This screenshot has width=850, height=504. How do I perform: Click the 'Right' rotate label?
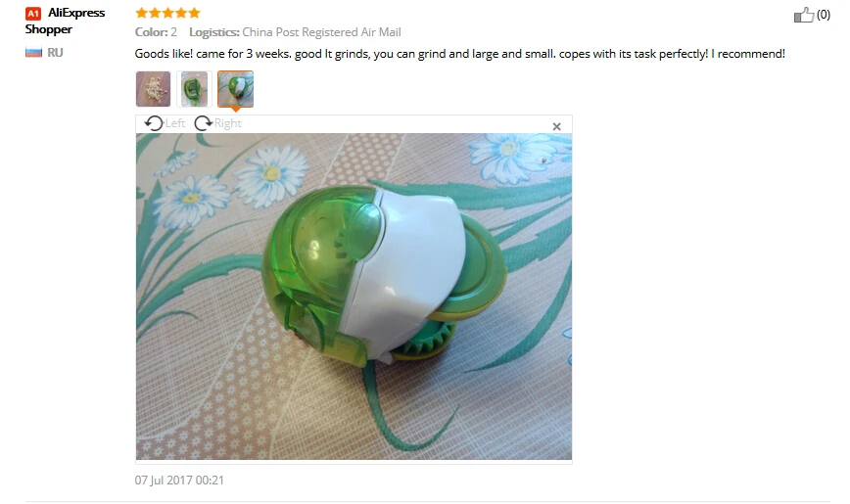[227, 123]
